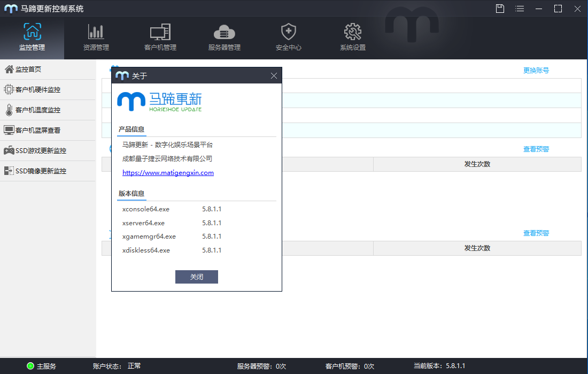Click the disk icon for SSD镜像更新监控
The image size is (588, 374).
tap(9, 171)
